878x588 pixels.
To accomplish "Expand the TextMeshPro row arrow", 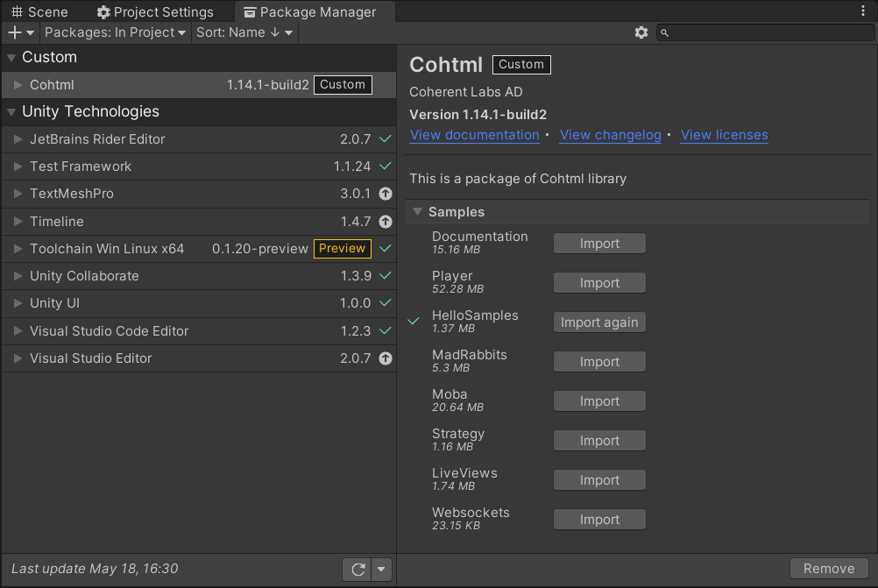I will (x=18, y=193).
